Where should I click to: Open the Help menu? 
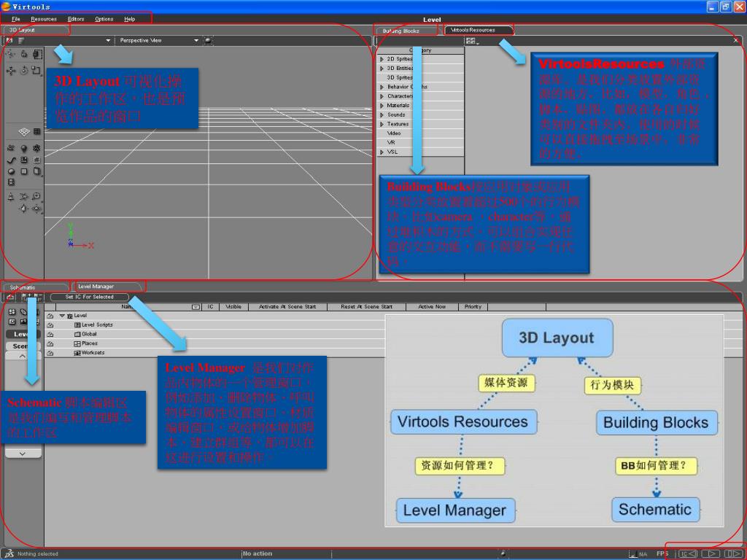coord(130,19)
